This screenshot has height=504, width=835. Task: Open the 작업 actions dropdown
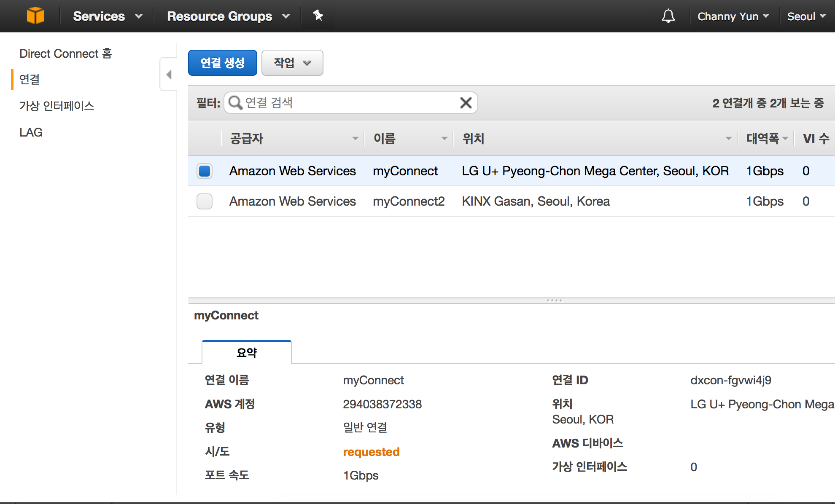(x=292, y=63)
